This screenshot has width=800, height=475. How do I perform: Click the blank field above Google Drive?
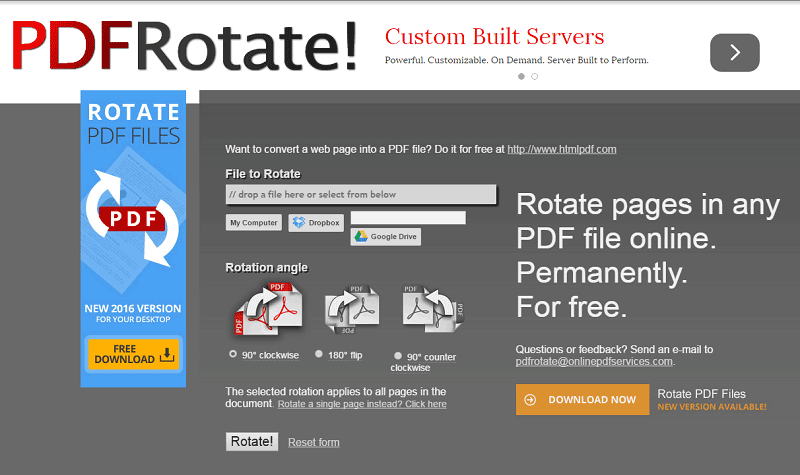pyautogui.click(x=408, y=218)
